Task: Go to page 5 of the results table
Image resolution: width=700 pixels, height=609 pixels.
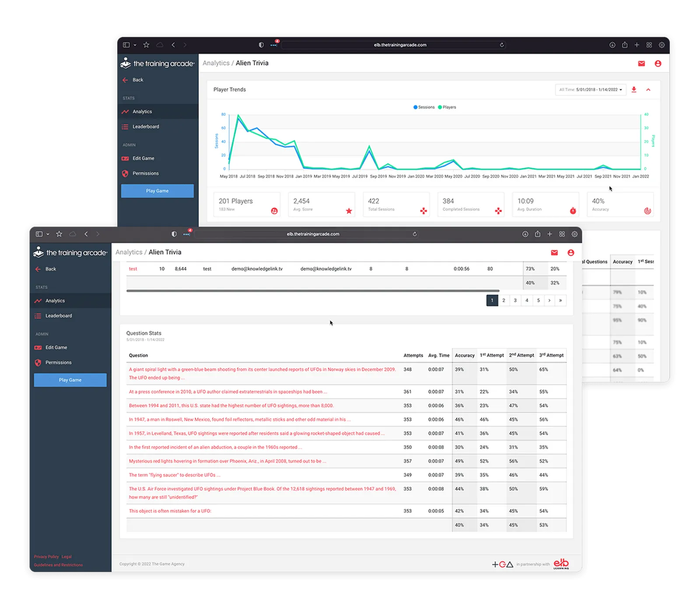Action: pos(539,301)
